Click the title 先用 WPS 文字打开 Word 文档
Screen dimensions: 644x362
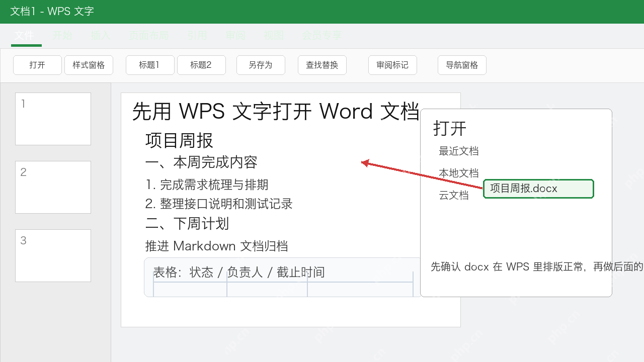tap(276, 111)
